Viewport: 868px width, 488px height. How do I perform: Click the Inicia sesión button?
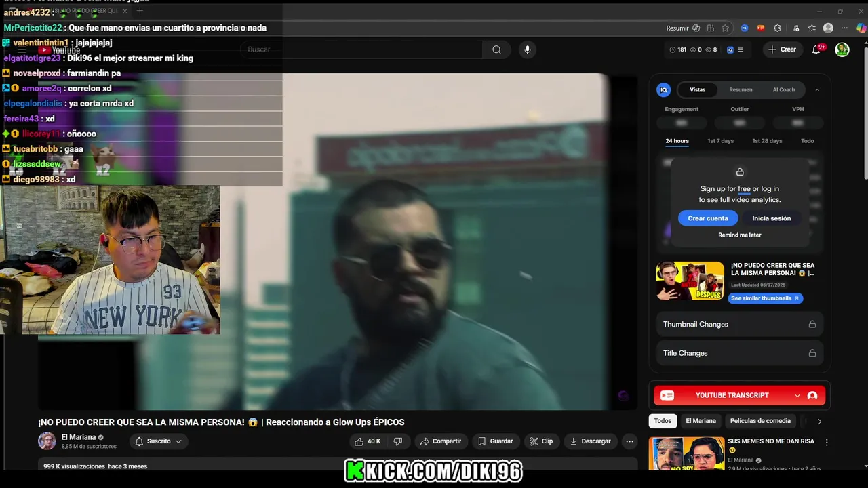click(771, 218)
